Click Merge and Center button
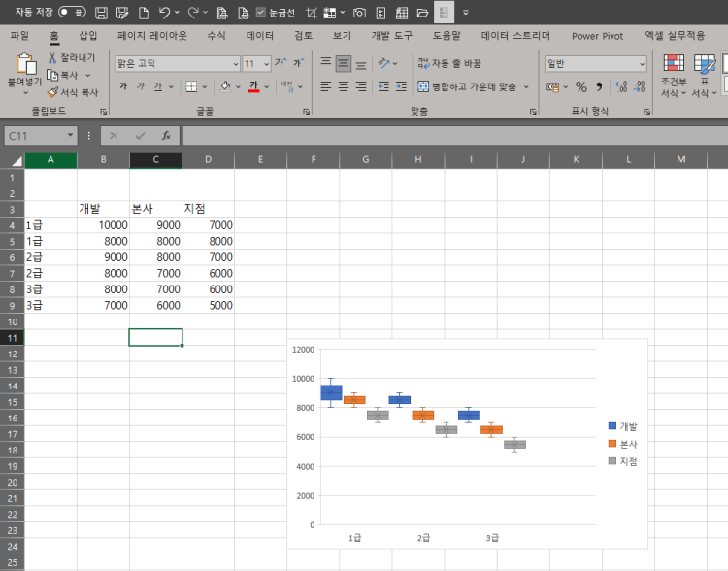This screenshot has width=728, height=571. click(x=468, y=86)
